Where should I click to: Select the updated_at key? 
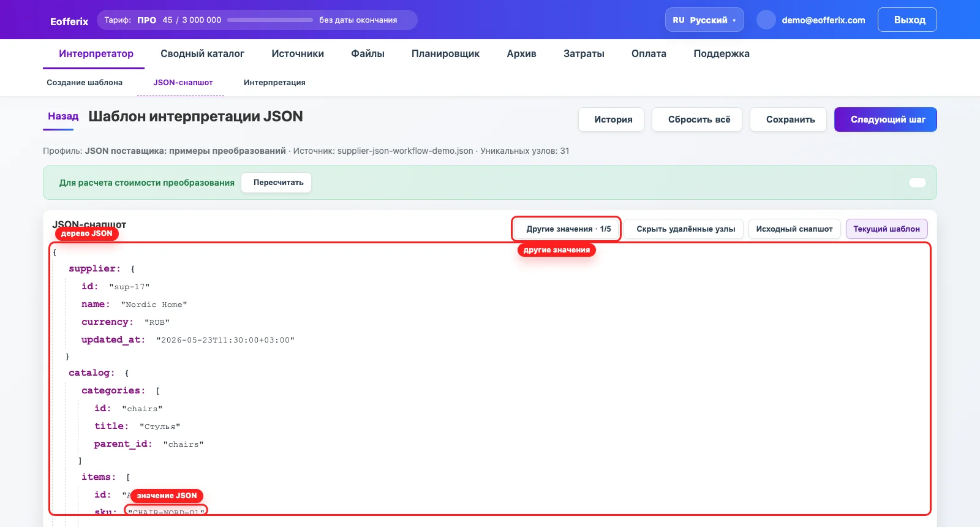point(113,339)
